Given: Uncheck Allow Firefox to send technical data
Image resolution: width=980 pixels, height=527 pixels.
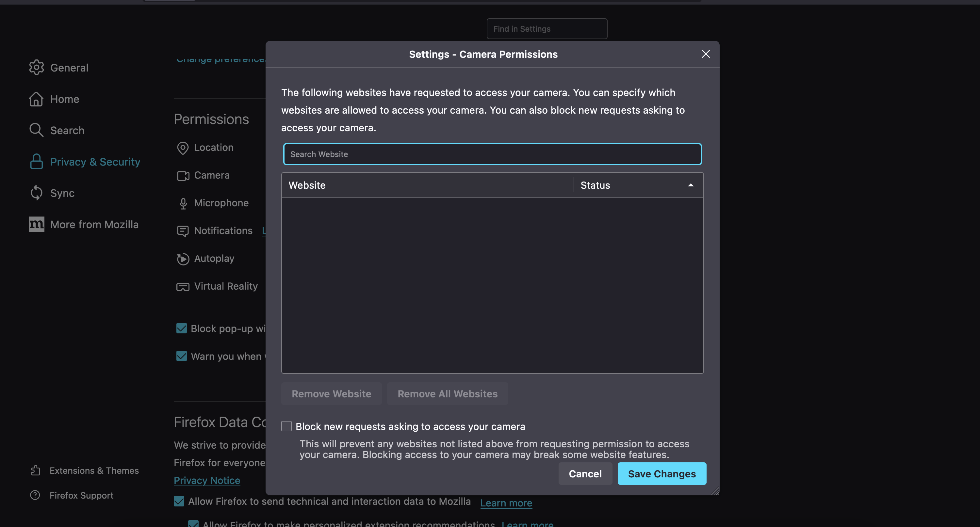Looking at the screenshot, I should coord(179,501).
